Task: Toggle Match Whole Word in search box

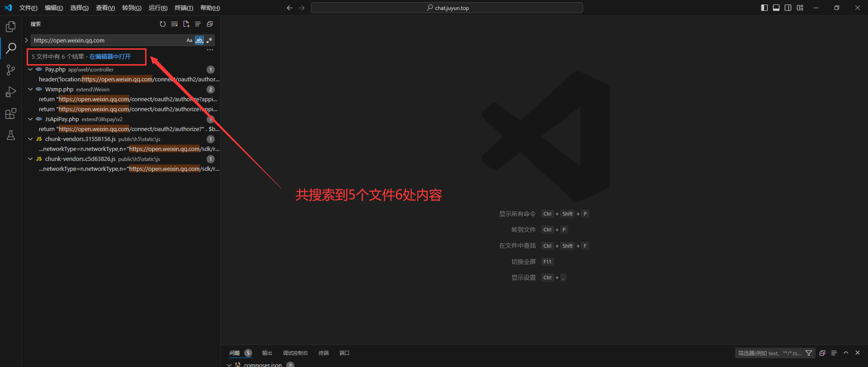Action: tap(199, 40)
